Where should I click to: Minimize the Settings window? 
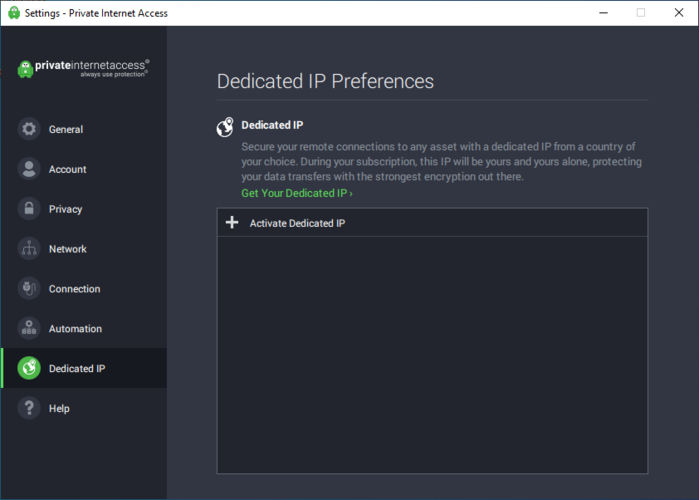[x=603, y=13]
